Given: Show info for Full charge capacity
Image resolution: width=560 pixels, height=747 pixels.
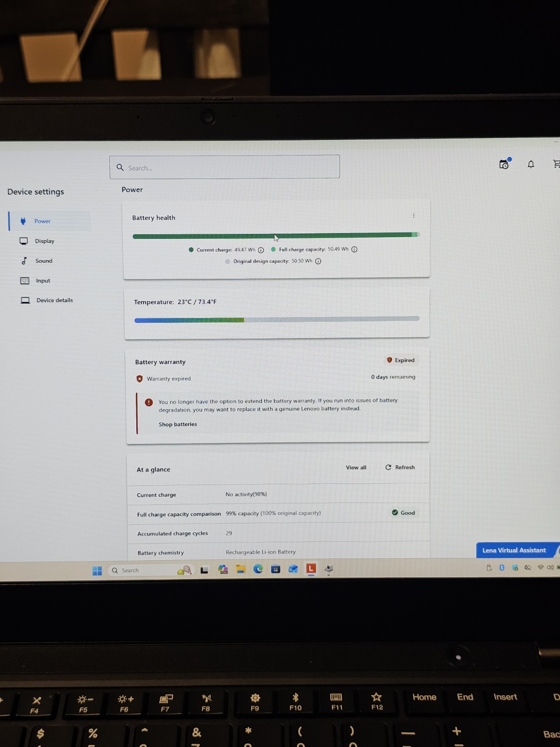Looking at the screenshot, I should (x=354, y=249).
